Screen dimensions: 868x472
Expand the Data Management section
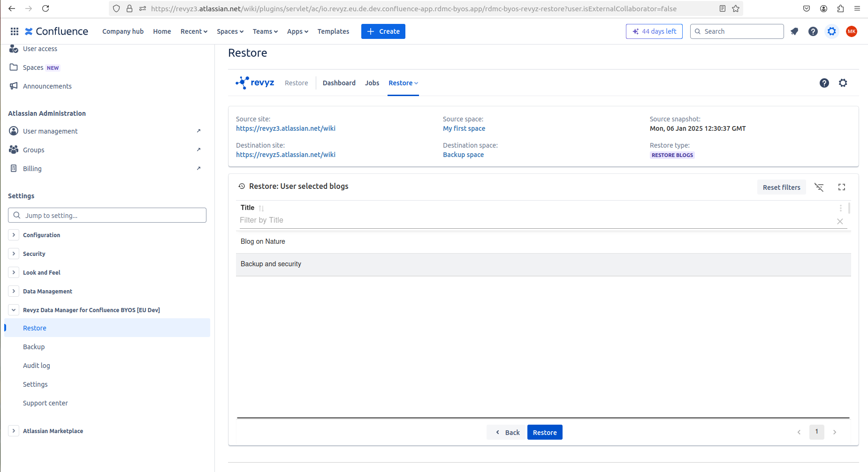14,291
